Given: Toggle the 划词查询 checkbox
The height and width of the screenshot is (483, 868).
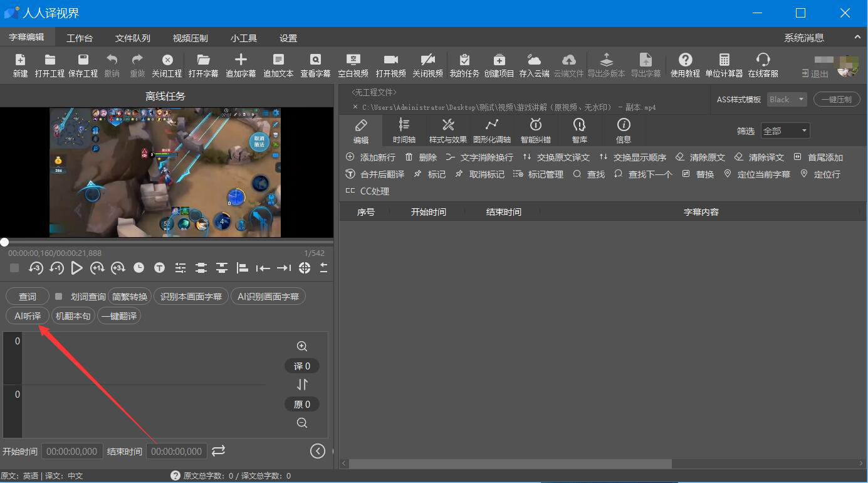Looking at the screenshot, I should pyautogui.click(x=59, y=297).
